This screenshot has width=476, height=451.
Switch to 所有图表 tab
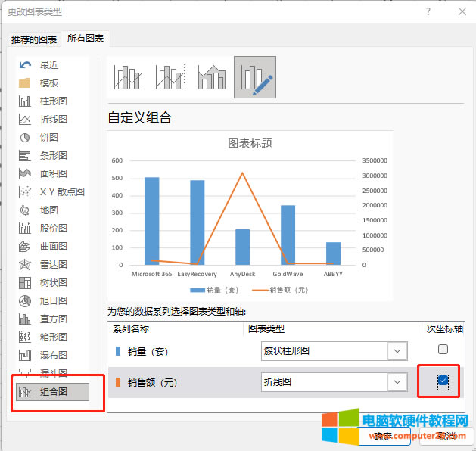(x=86, y=39)
